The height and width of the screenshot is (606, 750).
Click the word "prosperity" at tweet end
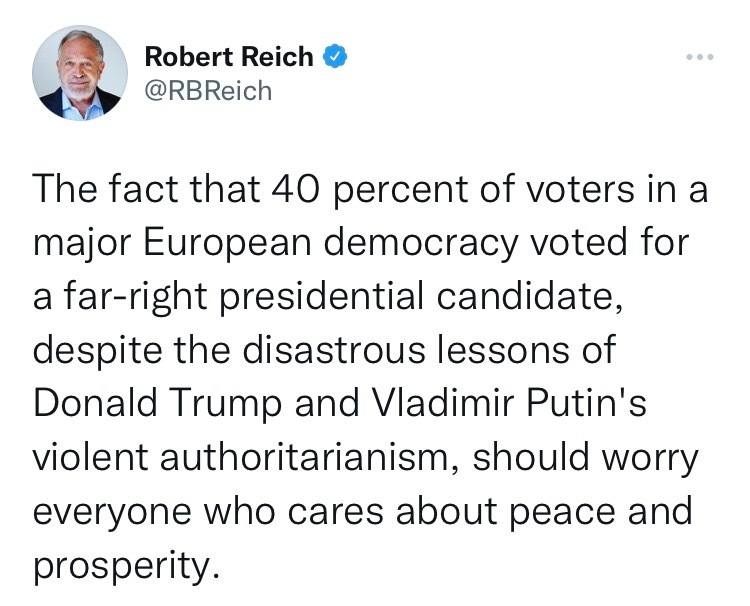(x=122, y=565)
